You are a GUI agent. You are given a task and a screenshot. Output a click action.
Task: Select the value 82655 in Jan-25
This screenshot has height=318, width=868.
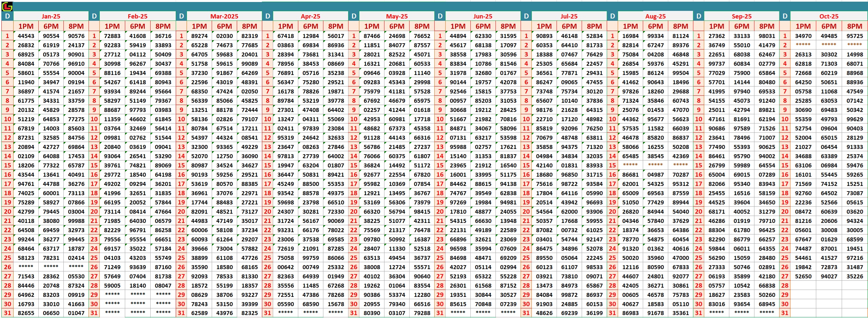pyautogui.click(x=26, y=313)
